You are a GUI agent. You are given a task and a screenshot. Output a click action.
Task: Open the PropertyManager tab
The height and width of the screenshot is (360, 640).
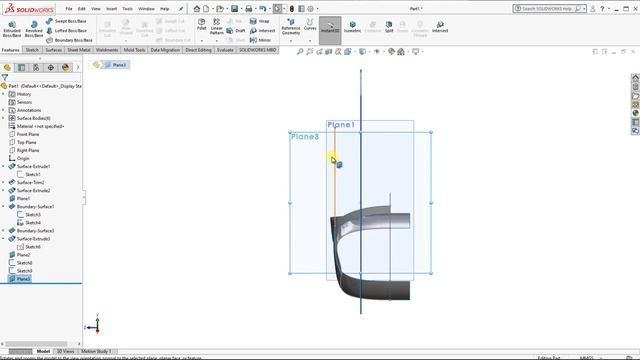22,67
